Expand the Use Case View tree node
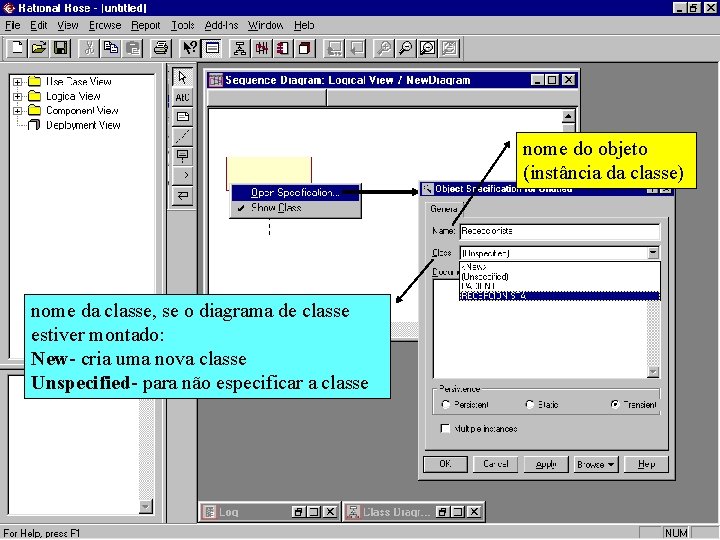The width and height of the screenshot is (720, 540). [17, 82]
